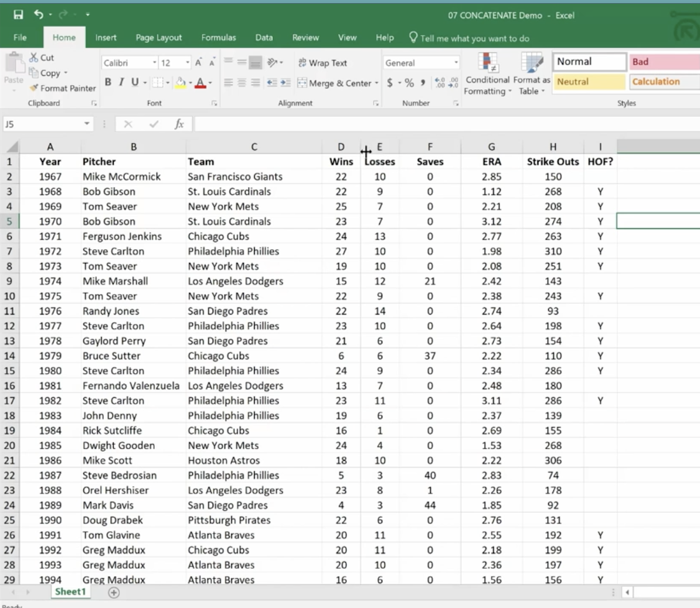Open the Name Box dropdown arrow
Image resolution: width=700 pixels, height=608 pixels.
pyautogui.click(x=87, y=124)
